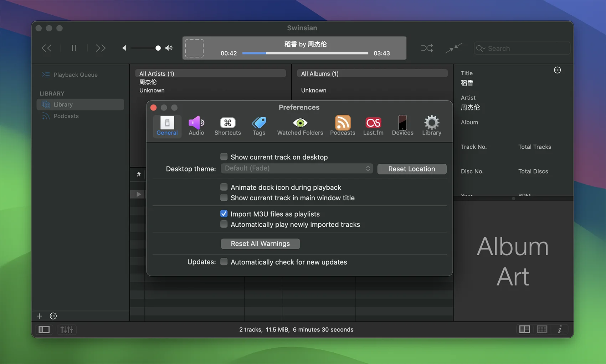Switch to album grid view icon
Viewport: 606px width, 364px height.
pos(542,329)
